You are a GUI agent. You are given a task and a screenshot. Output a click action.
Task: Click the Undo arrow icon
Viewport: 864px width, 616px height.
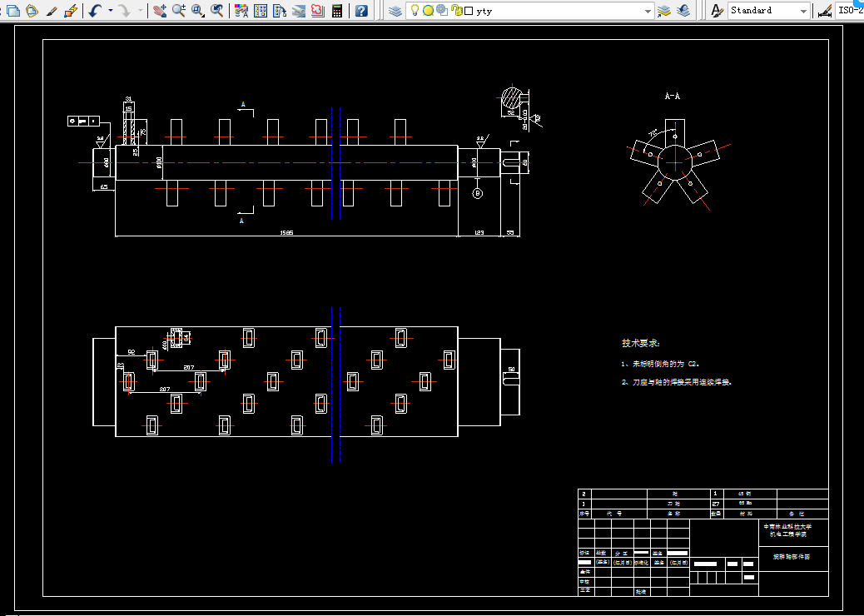click(96, 10)
